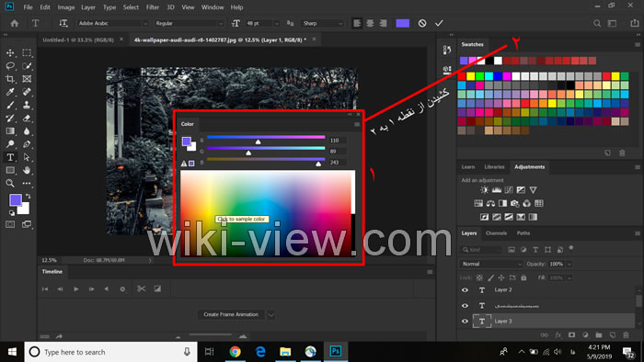Open the Image menu
The width and height of the screenshot is (644, 362).
click(x=65, y=7)
